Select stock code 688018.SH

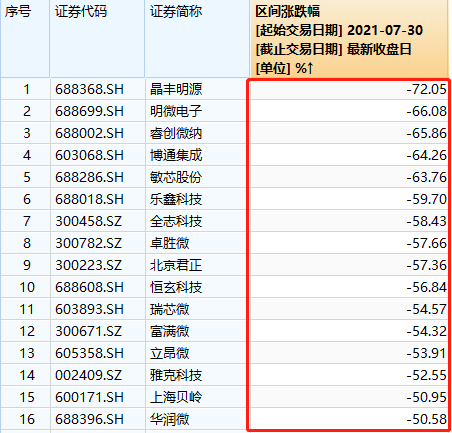(89, 199)
